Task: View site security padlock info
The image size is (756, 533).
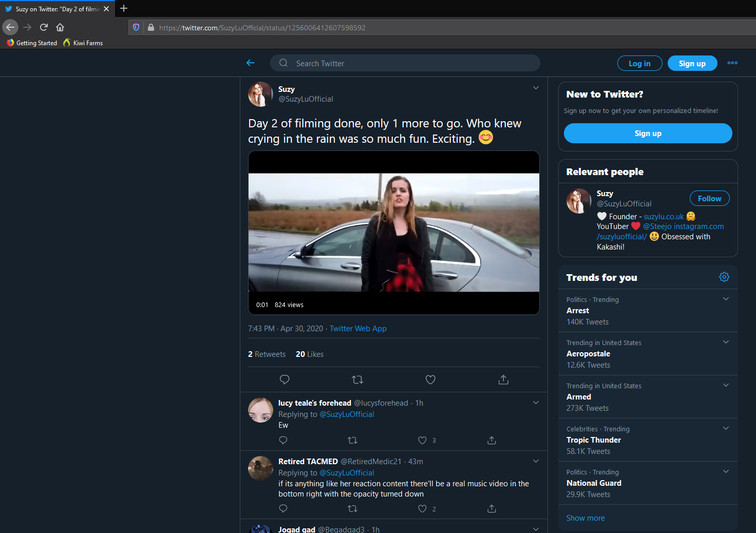Action: tap(151, 27)
